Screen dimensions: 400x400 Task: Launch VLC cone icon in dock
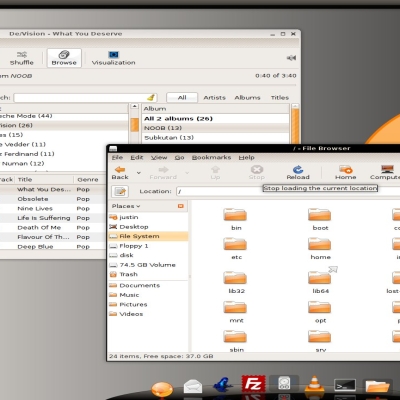point(314,385)
